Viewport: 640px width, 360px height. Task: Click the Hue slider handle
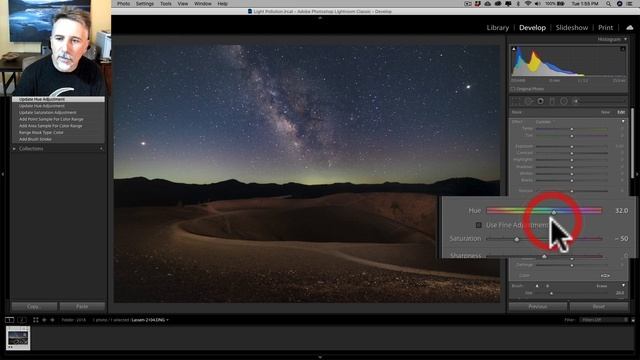tap(553, 212)
